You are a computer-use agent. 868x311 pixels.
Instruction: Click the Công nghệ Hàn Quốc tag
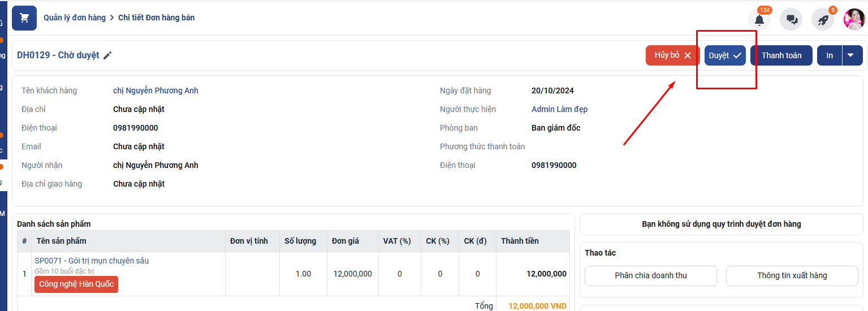click(76, 284)
